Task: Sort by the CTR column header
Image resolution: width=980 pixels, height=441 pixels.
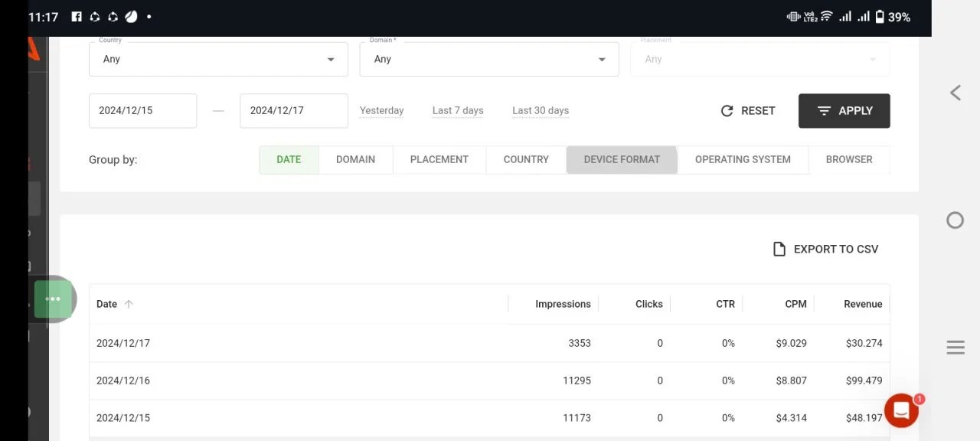Action: pyautogui.click(x=726, y=304)
